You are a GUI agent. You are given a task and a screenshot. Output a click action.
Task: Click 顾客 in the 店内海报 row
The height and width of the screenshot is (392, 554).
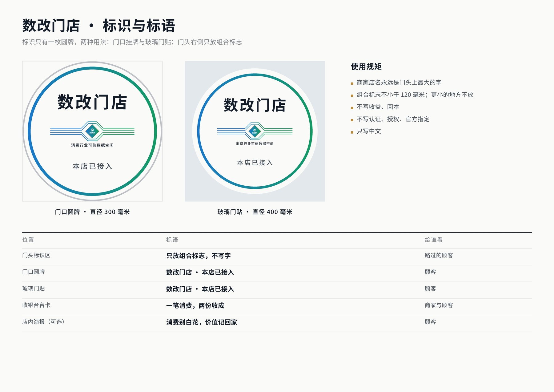pyautogui.click(x=430, y=322)
